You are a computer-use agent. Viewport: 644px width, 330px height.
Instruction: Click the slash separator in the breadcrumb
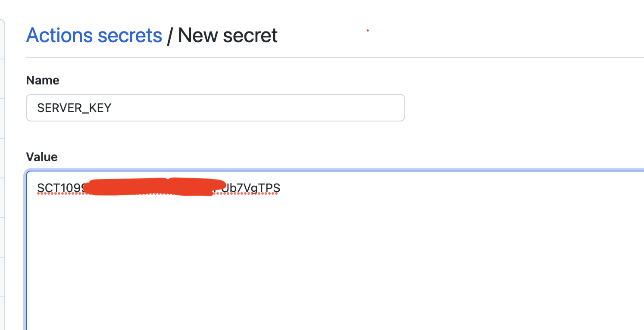coord(170,35)
